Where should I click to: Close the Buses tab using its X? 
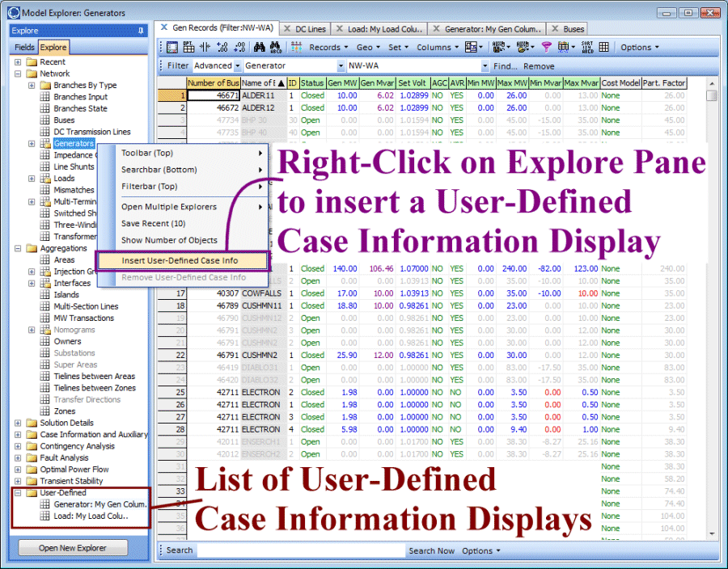[561, 29]
